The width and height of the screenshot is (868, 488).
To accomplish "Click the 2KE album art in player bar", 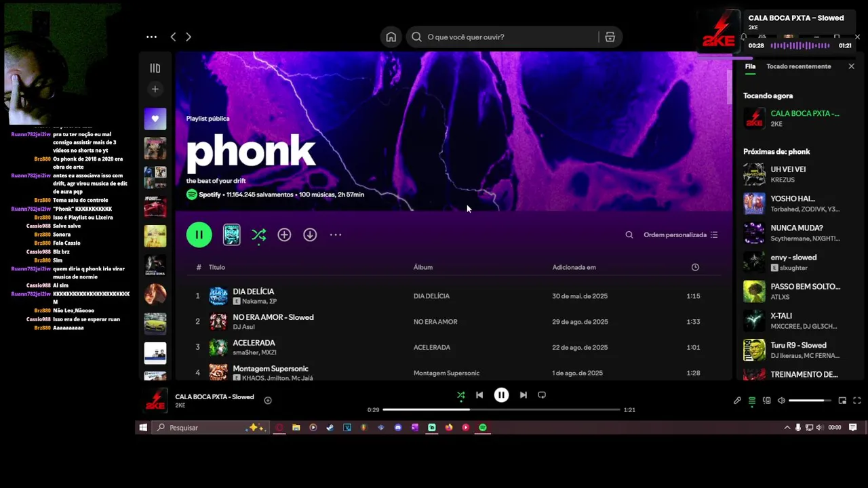I will coord(155,401).
